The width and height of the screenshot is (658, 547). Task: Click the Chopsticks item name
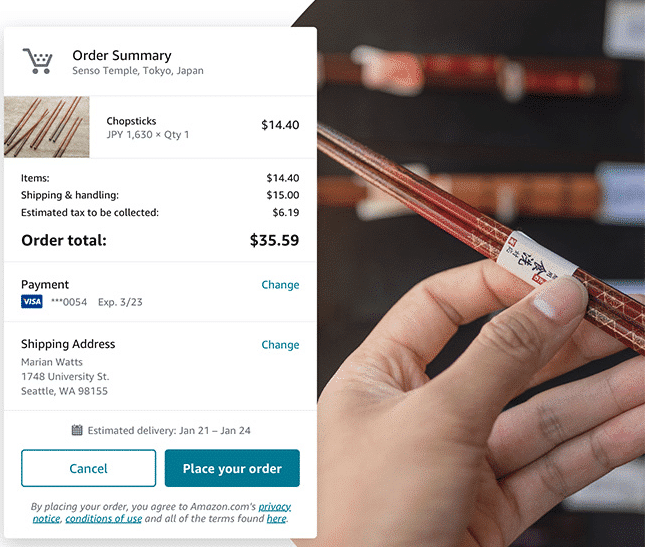tap(131, 121)
